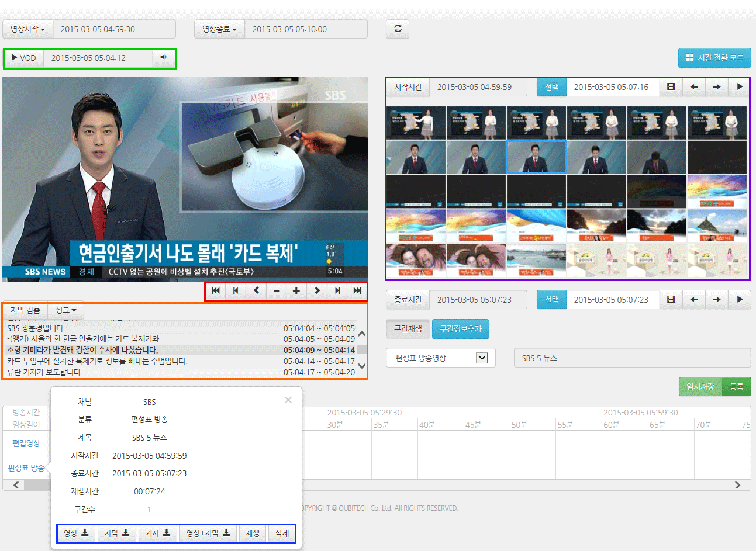This screenshot has height=551, width=756.
Task: Click the 영상종료 time input field
Action: click(306, 29)
